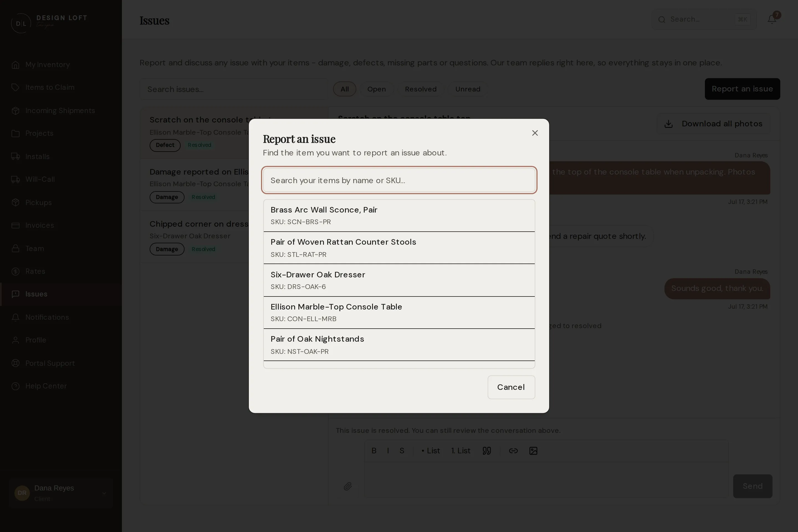The height and width of the screenshot is (532, 798).
Task: Open the Projects section
Action: pos(61,133)
